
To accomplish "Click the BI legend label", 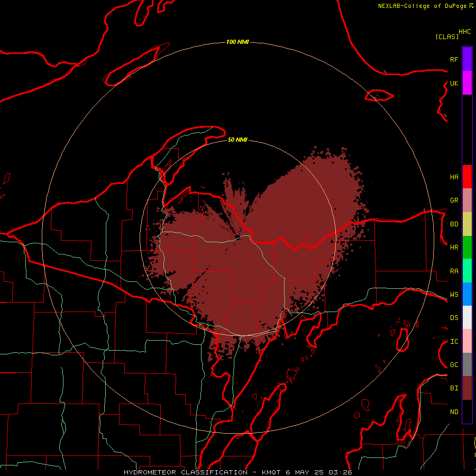I will 454,388.
